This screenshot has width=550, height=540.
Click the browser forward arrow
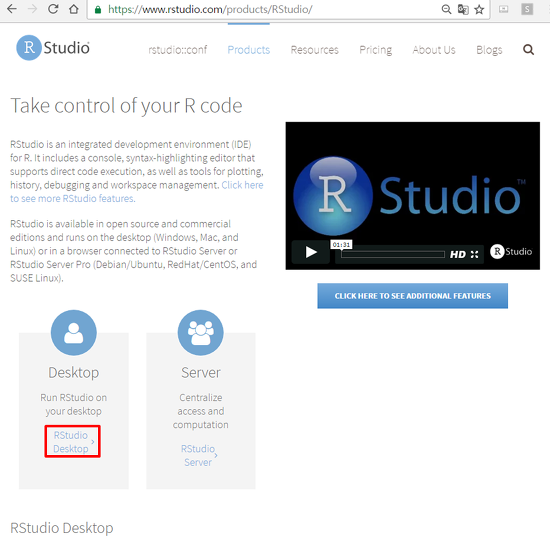coord(32,9)
